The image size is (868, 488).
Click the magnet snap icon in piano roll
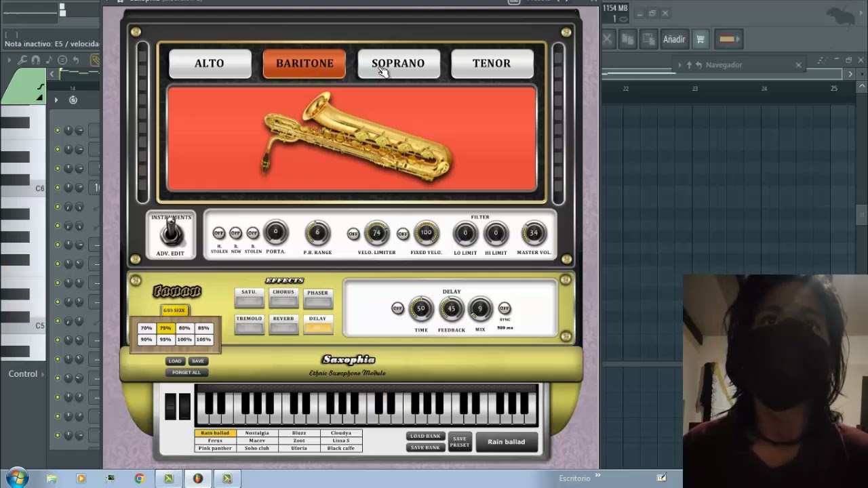[x=35, y=60]
